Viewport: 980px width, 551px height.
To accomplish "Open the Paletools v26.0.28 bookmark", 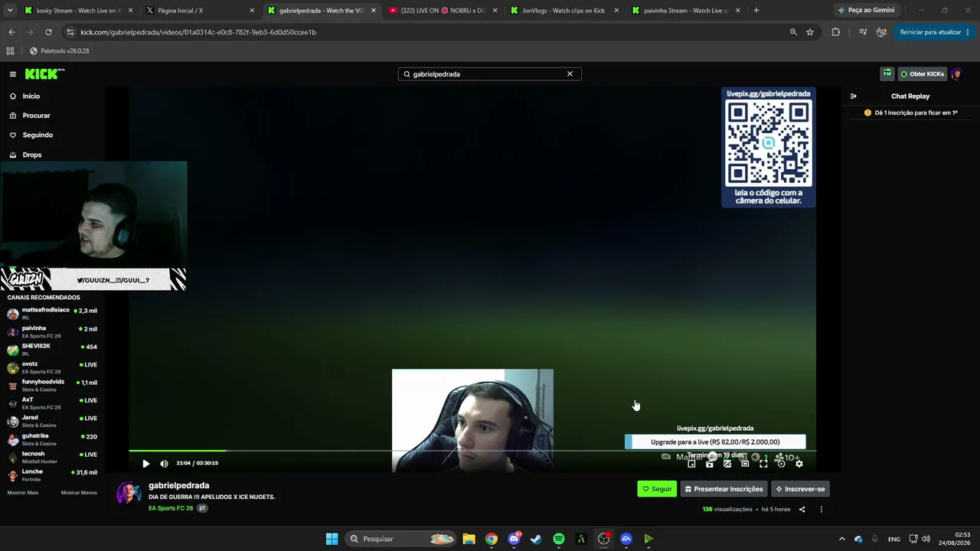I will coord(60,51).
